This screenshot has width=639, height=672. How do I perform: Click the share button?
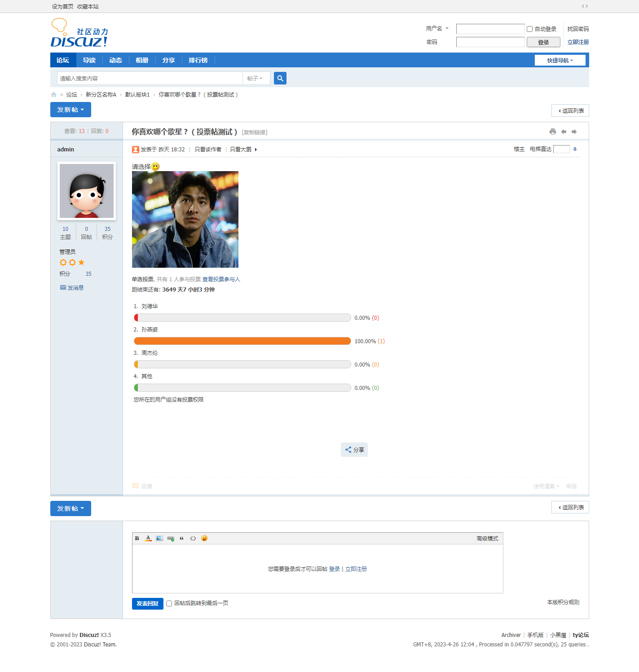pyautogui.click(x=354, y=450)
